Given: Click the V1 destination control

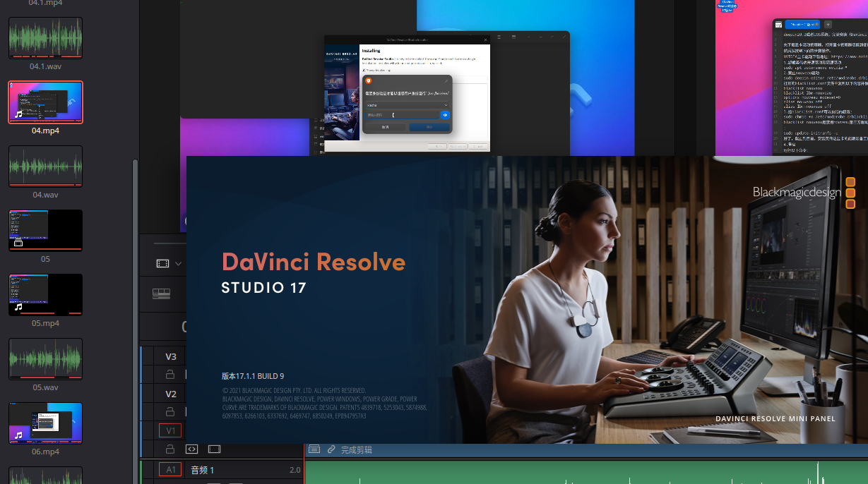Looking at the screenshot, I should (x=170, y=430).
